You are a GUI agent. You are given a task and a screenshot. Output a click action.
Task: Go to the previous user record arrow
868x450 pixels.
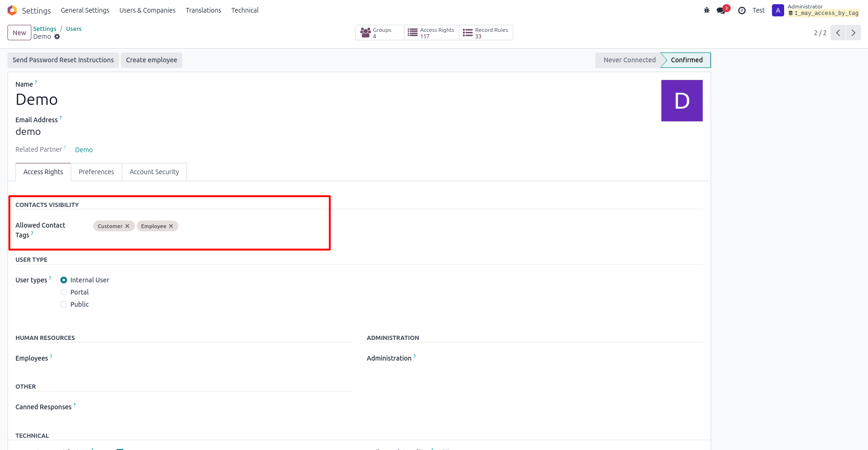pyautogui.click(x=838, y=33)
